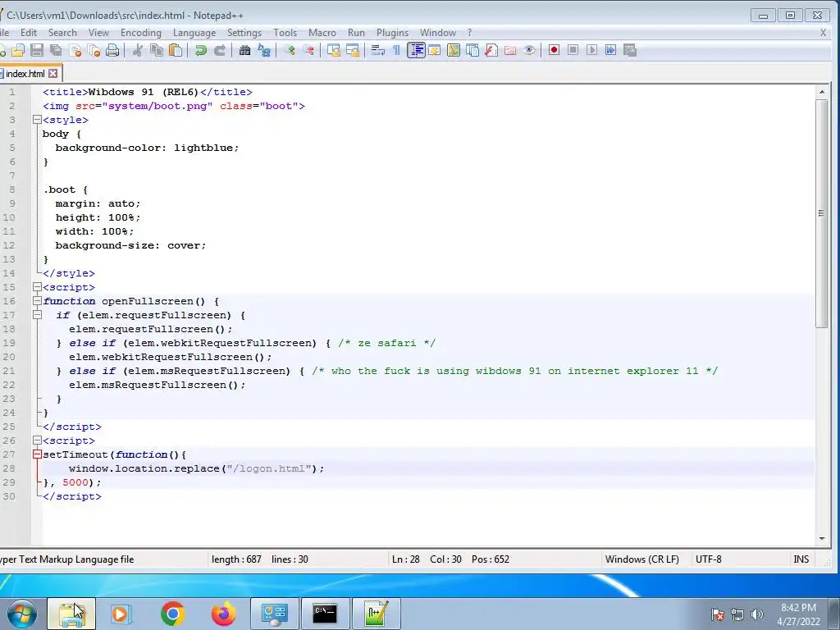Screen dimensions: 840x630
Task: Toggle the indent guide toolbar button
Action: (x=416, y=50)
